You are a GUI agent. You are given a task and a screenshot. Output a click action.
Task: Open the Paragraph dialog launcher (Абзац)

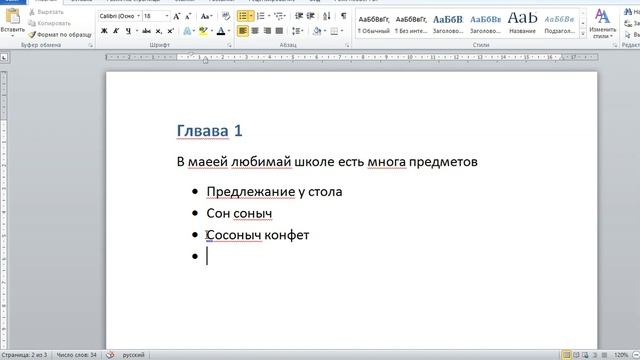coord(347,45)
